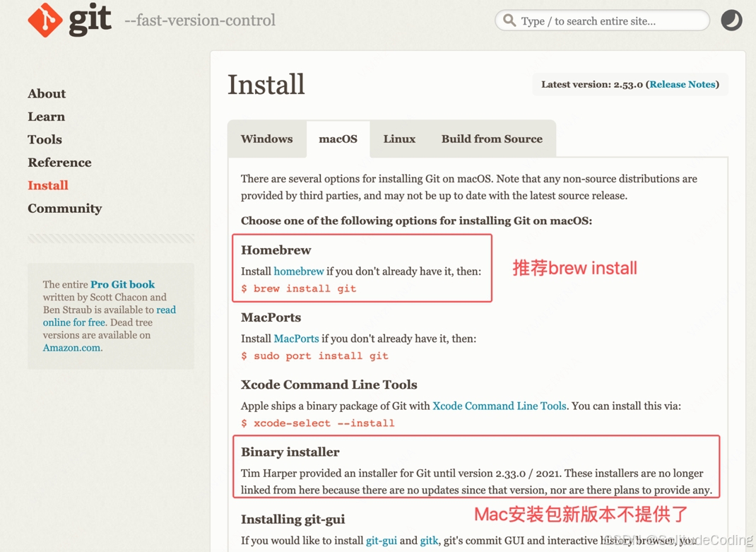Click the Binary installer heading
The height and width of the screenshot is (552, 756).
click(x=290, y=452)
